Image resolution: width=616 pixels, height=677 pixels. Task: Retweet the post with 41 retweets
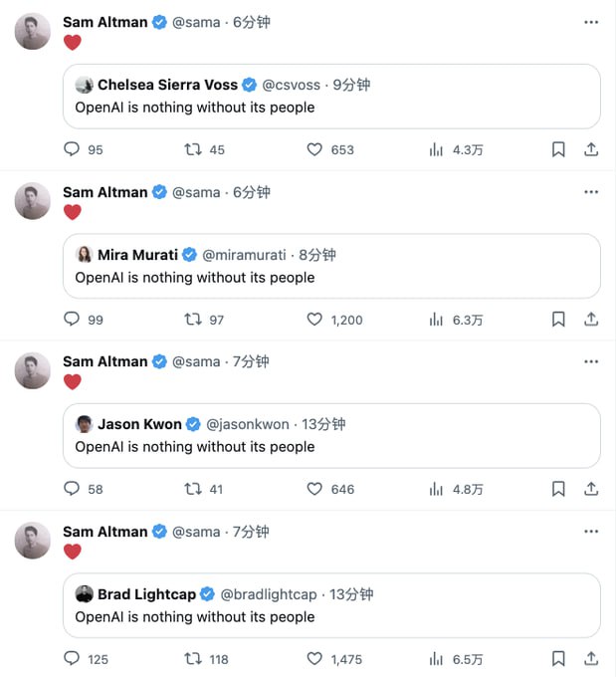194,489
